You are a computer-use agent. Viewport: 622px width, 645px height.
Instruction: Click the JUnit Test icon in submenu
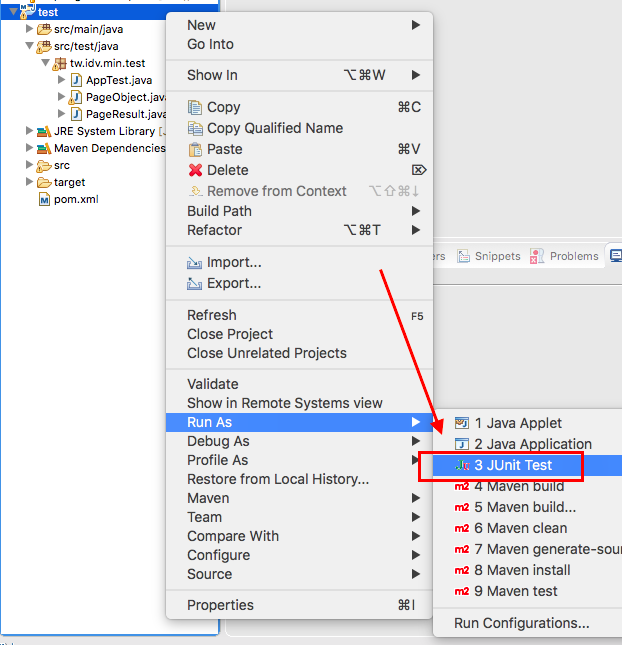462,465
